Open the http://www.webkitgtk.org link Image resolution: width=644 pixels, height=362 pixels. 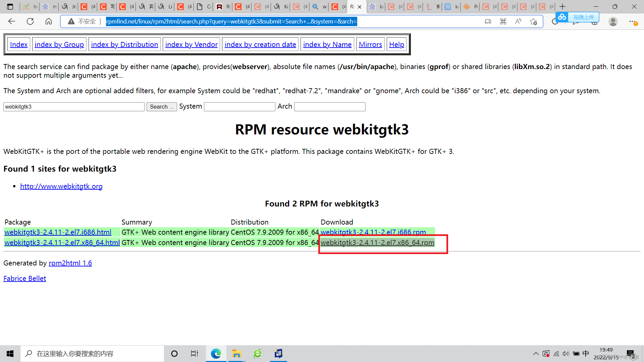click(x=61, y=186)
